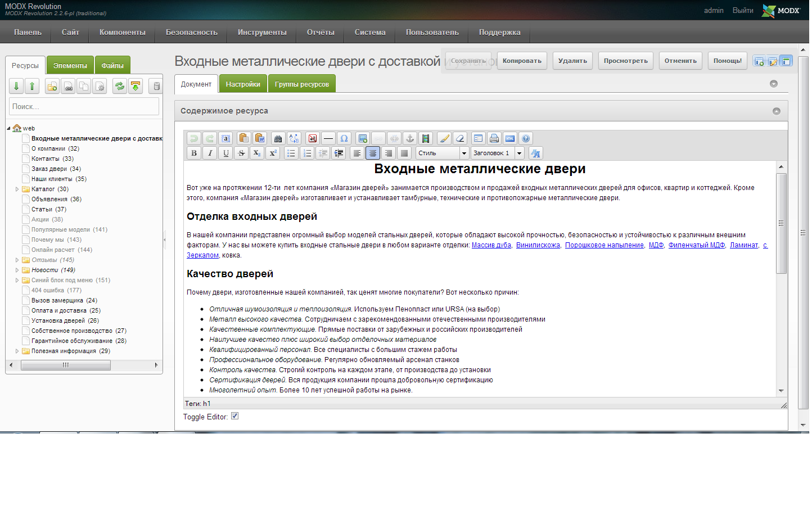Paste as plain text icon

pyautogui.click(x=243, y=138)
